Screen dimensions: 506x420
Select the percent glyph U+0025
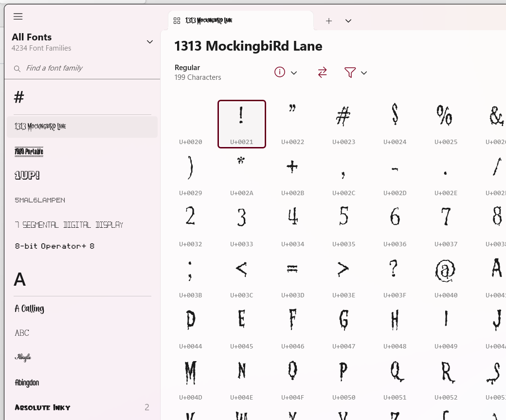[446, 124]
